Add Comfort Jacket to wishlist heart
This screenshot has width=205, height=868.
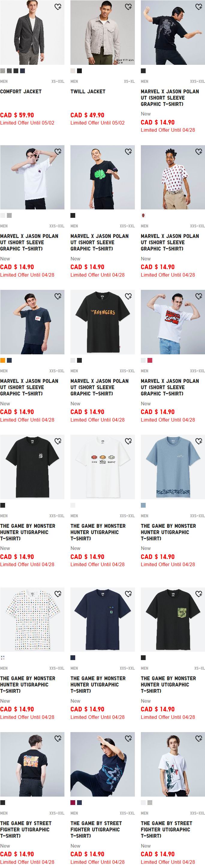point(58,7)
